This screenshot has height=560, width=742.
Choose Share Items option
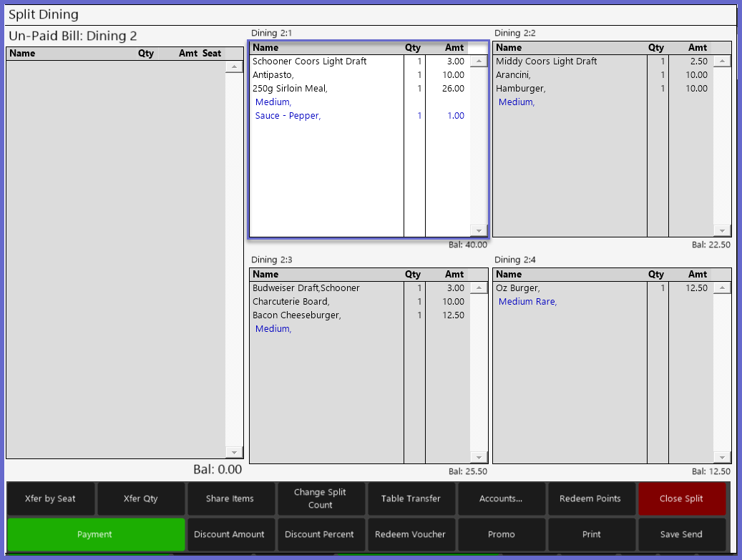coord(230,498)
